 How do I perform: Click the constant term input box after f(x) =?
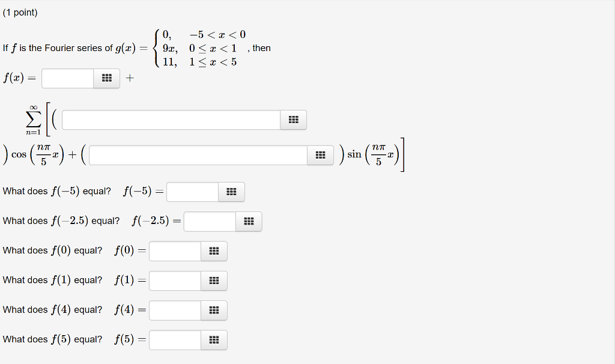68,78
